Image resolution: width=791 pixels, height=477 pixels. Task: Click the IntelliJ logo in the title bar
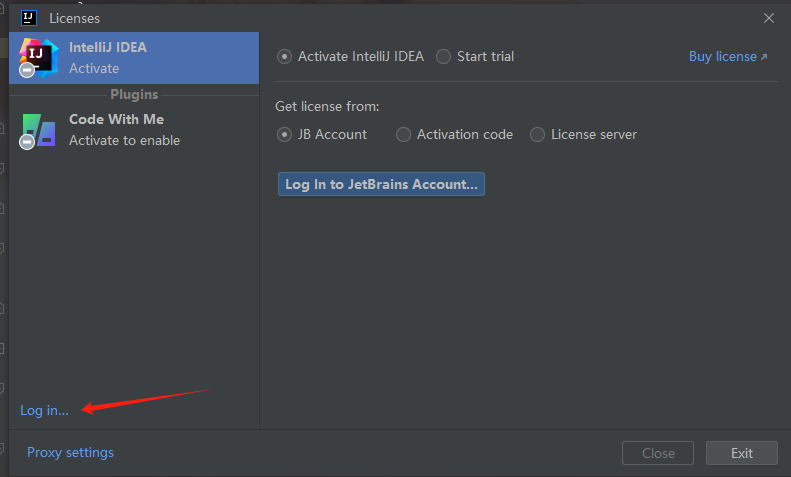(29, 17)
